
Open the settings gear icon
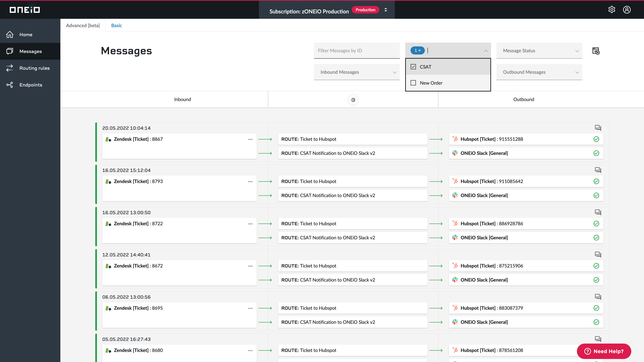pyautogui.click(x=611, y=10)
